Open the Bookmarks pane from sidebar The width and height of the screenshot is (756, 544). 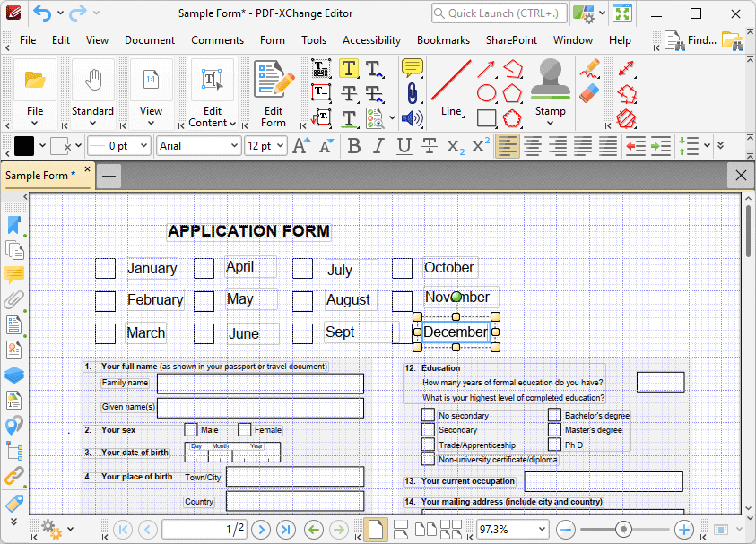[14, 225]
